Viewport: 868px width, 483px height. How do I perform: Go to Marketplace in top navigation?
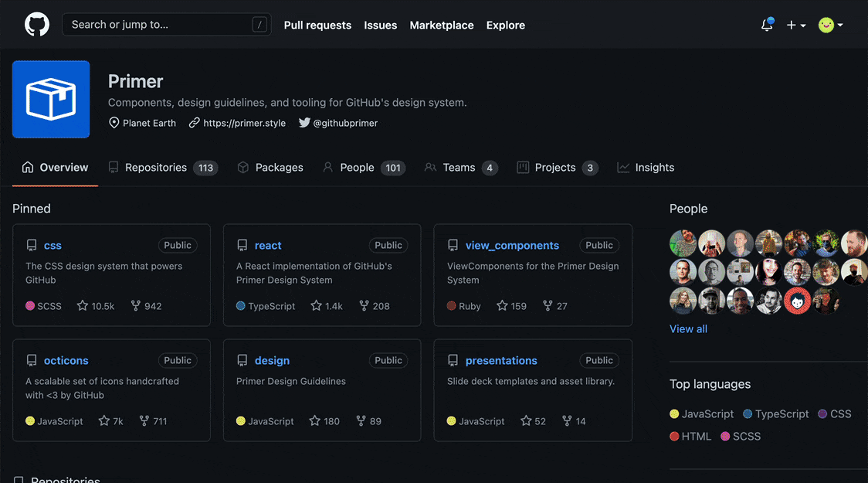click(x=442, y=25)
